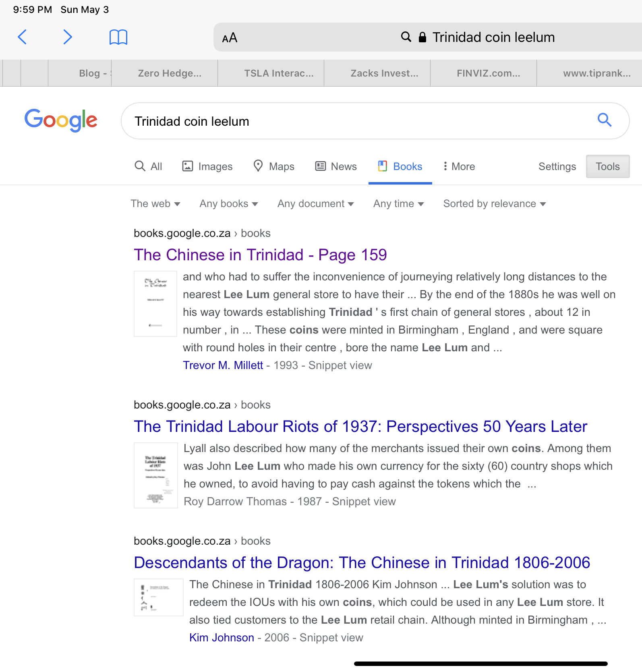The width and height of the screenshot is (642, 672).
Task: Switch to the Images search tab
Action: (207, 166)
